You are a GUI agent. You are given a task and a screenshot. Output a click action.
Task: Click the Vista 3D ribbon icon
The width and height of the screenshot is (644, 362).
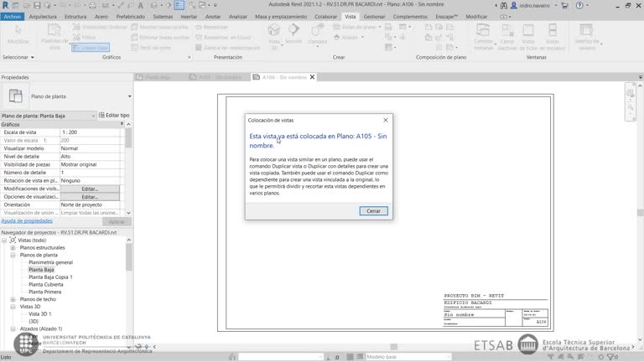click(274, 37)
